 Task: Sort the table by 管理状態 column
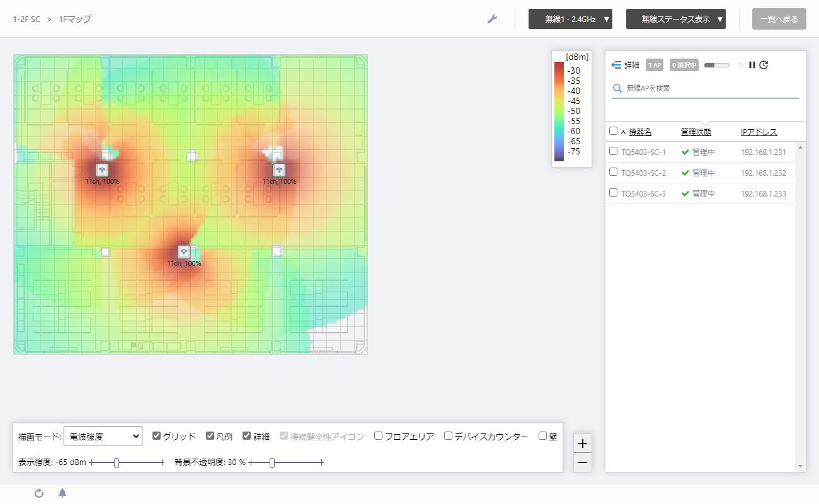click(x=696, y=132)
